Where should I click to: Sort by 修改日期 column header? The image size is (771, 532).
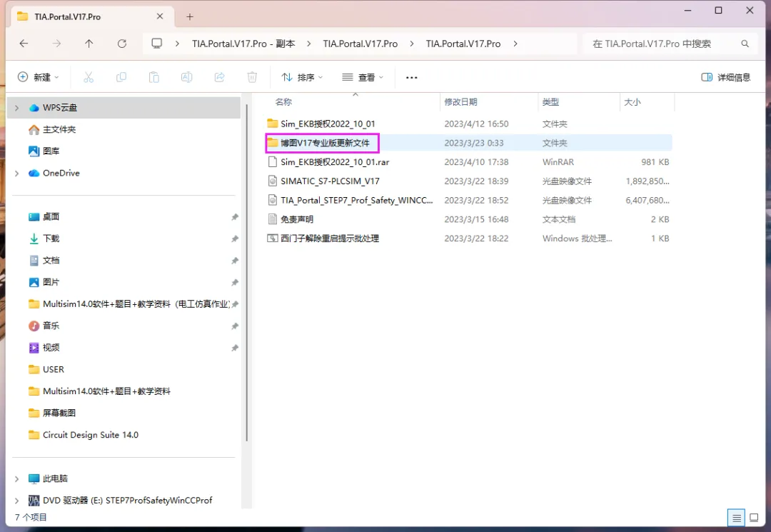[460, 102]
